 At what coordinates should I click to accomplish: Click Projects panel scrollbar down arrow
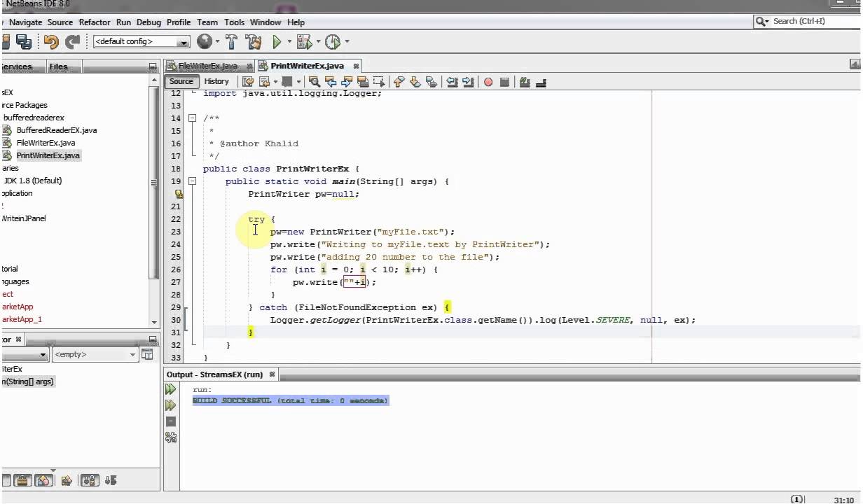pyautogui.click(x=155, y=322)
